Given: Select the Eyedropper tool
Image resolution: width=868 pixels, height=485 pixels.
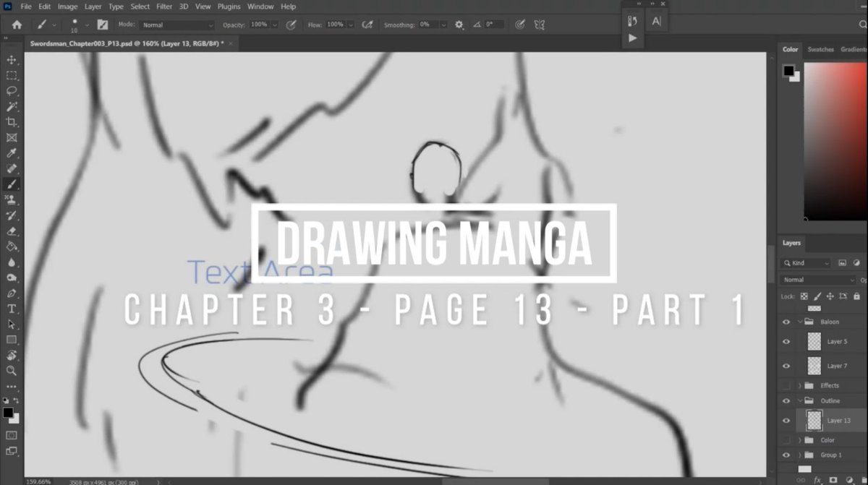Looking at the screenshot, I should click(x=12, y=153).
